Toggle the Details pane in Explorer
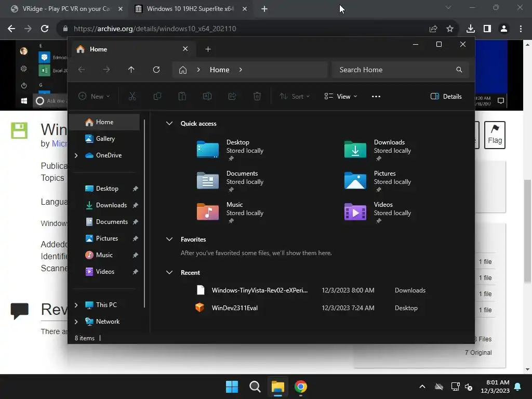This screenshot has width=532, height=399. click(x=446, y=96)
